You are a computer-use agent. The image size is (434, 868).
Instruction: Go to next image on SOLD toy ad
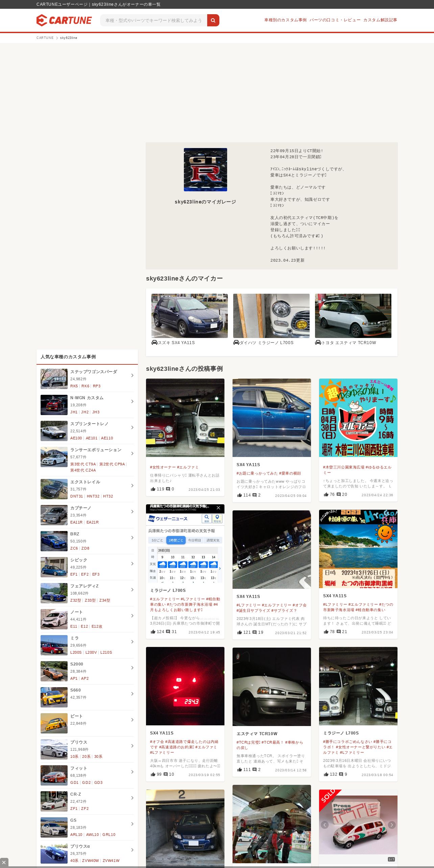[392, 825]
